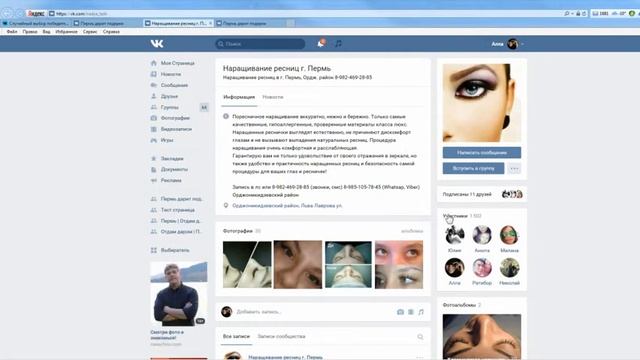640x360 pixels.
Task: Click the Вступить в группу button
Action: (x=473, y=168)
